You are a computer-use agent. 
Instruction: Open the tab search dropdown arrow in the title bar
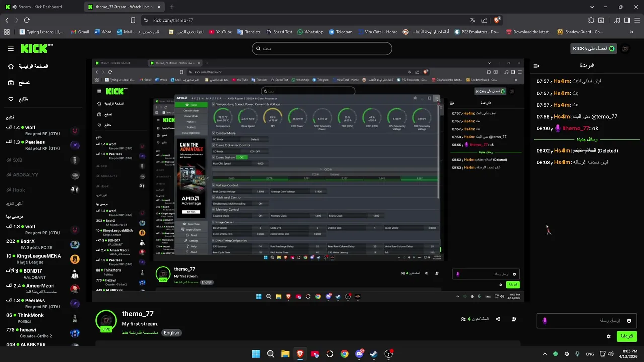coord(592,7)
